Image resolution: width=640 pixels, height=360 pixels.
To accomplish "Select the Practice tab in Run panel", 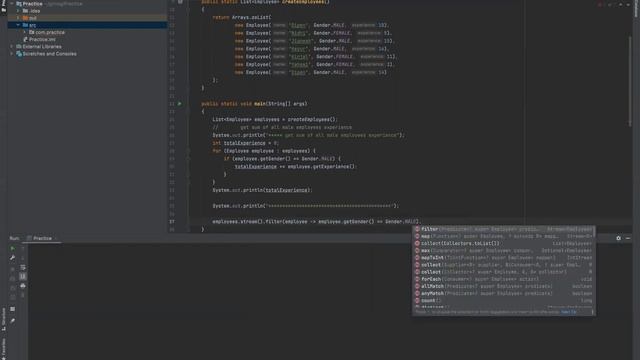I will [x=42, y=238].
